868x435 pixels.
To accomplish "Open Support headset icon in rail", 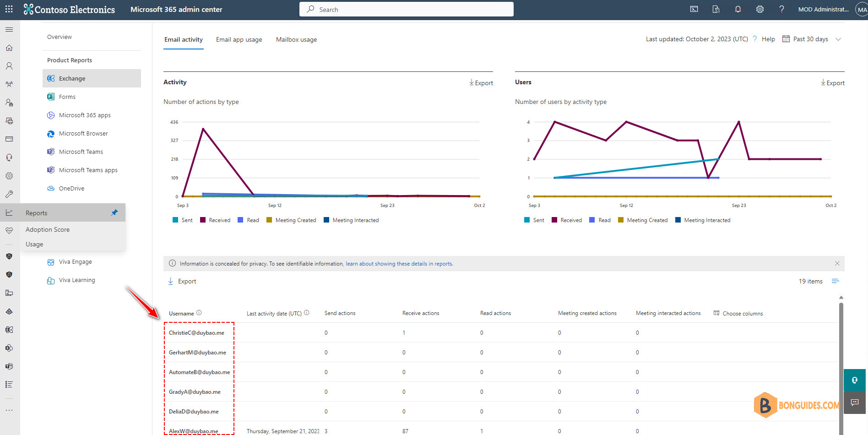I will coord(9,158).
